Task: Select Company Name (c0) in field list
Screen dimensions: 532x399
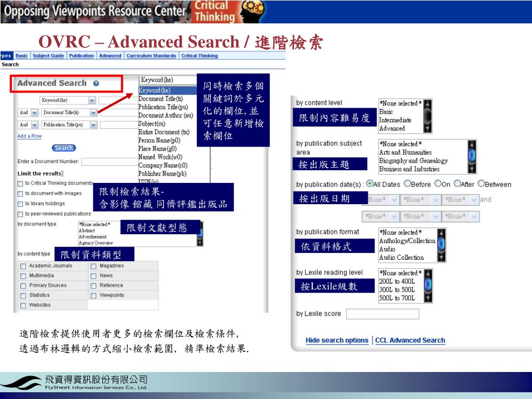Action: (163, 165)
